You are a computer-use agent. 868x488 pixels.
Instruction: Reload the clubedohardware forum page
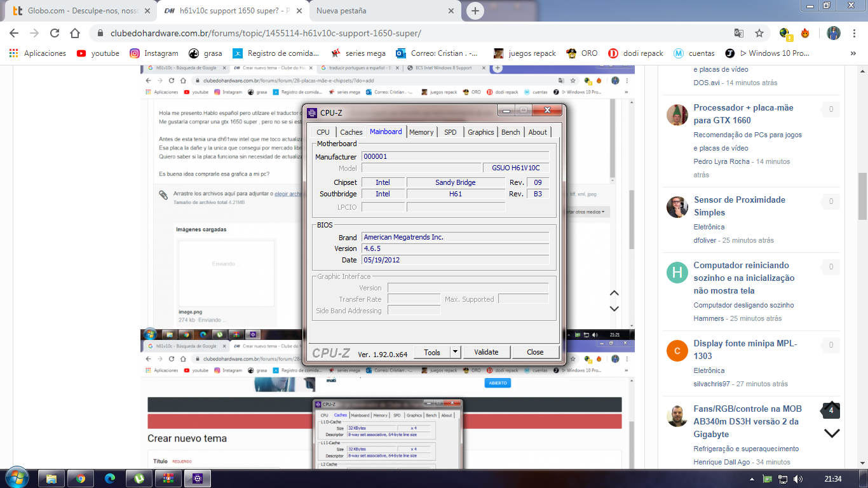click(55, 33)
